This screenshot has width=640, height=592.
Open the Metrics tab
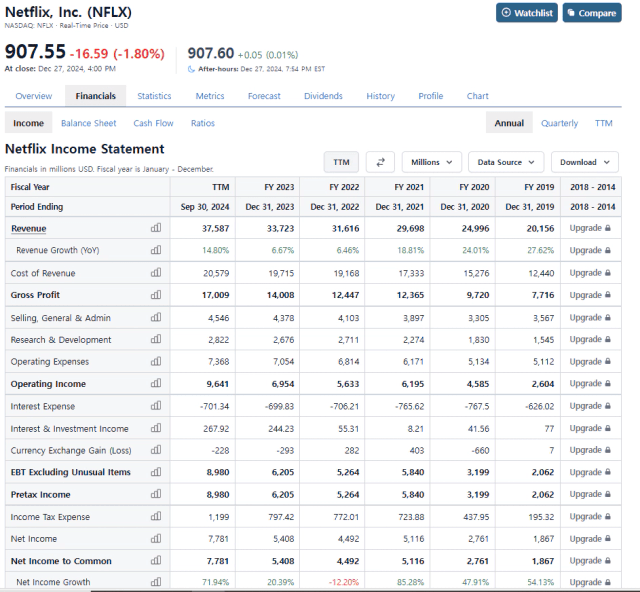pos(210,96)
